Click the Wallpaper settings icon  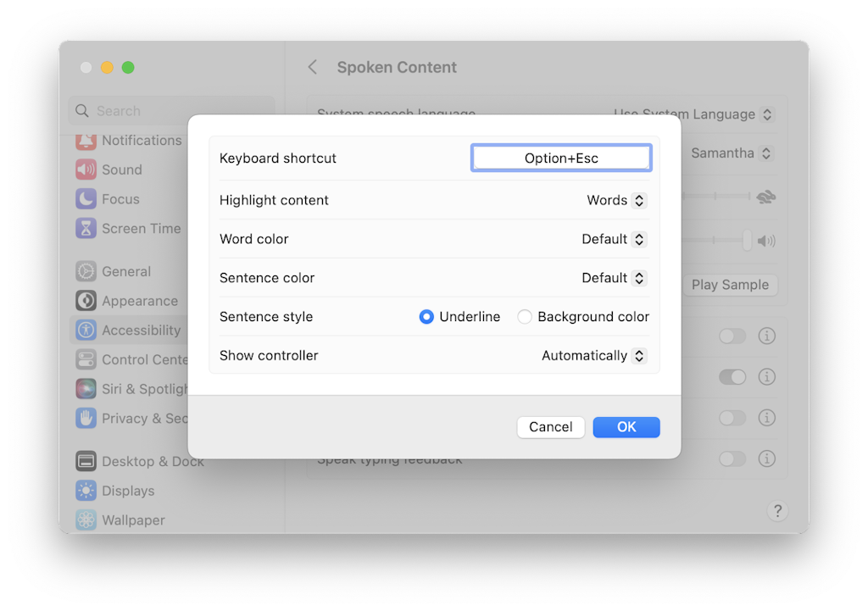click(123, 519)
